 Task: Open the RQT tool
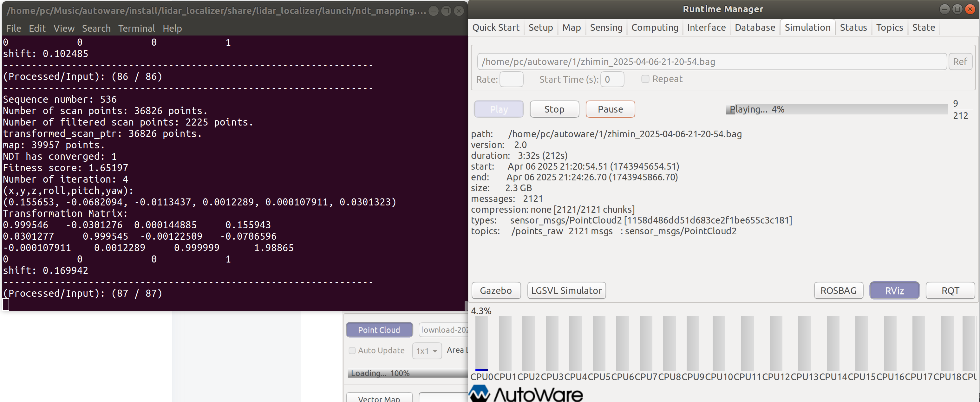tap(950, 291)
